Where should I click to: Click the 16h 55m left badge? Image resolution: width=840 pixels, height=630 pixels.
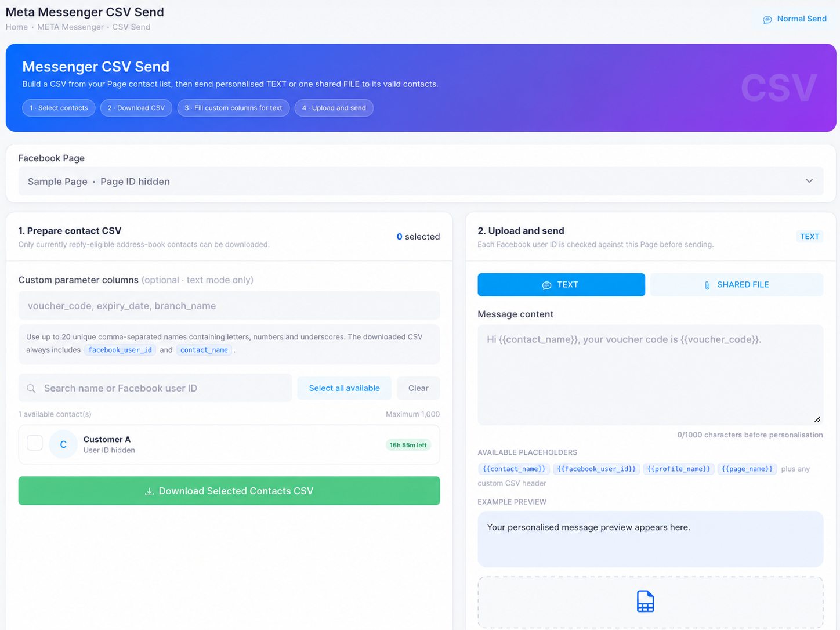(x=408, y=445)
